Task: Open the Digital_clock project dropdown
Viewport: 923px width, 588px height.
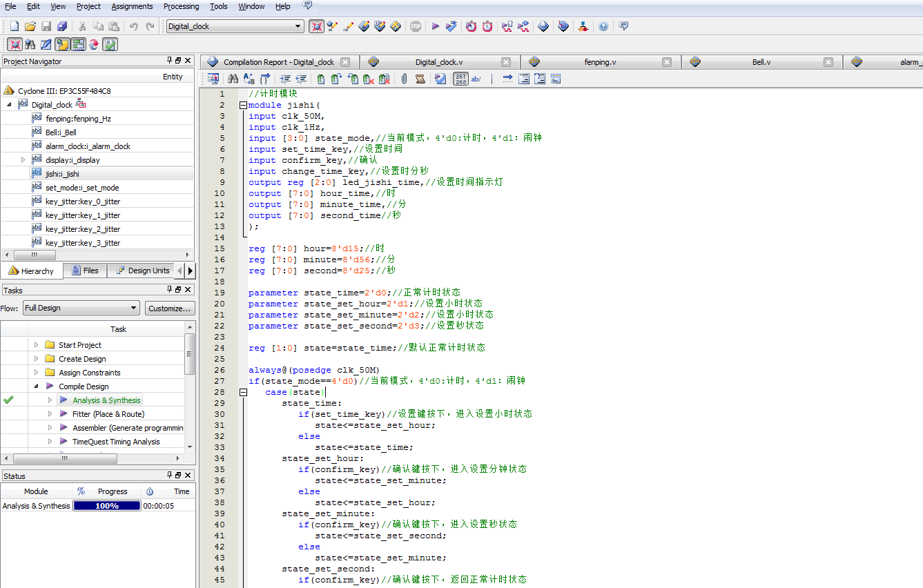Action: 298,26
